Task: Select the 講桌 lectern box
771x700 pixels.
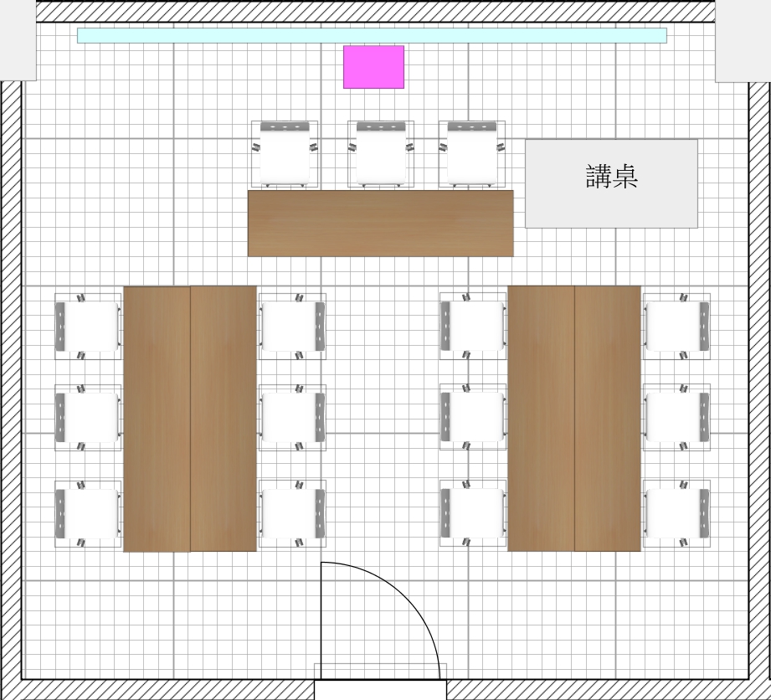Action: 611,183
